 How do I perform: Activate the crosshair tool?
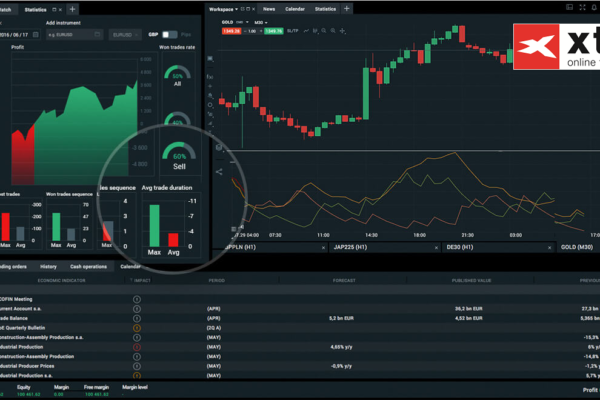pyautogui.click(x=342, y=31)
